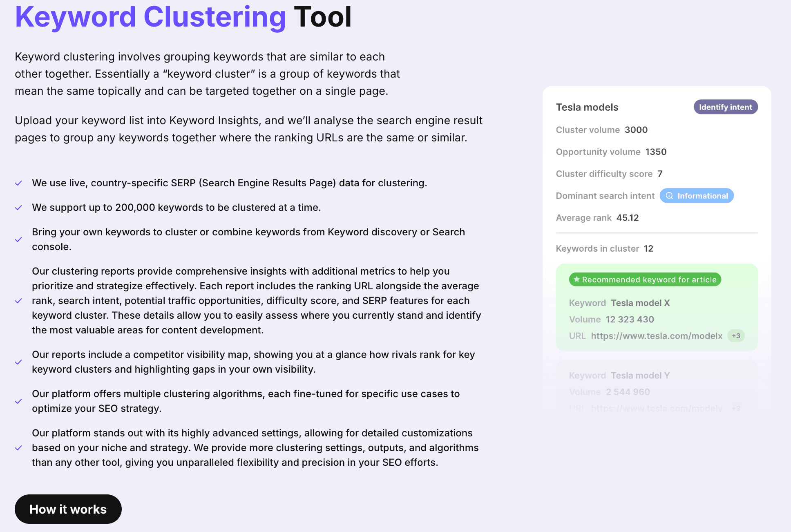Click the checkmark beside the bring your own keywords bullet

(19, 239)
